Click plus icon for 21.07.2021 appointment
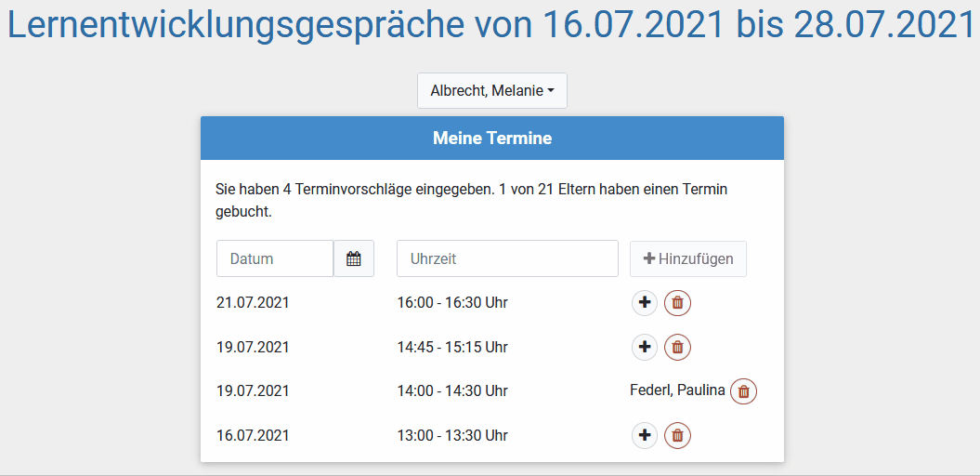 click(645, 303)
